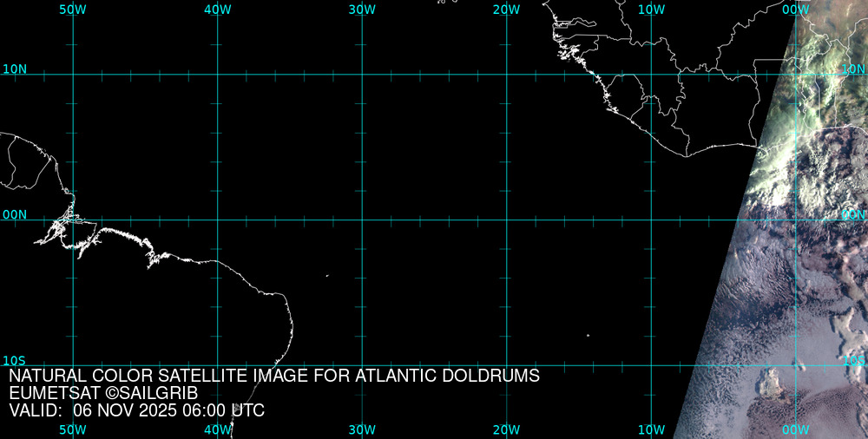Click the equator and 30W grid intersection
This screenshot has width=868, height=439.
362,219
